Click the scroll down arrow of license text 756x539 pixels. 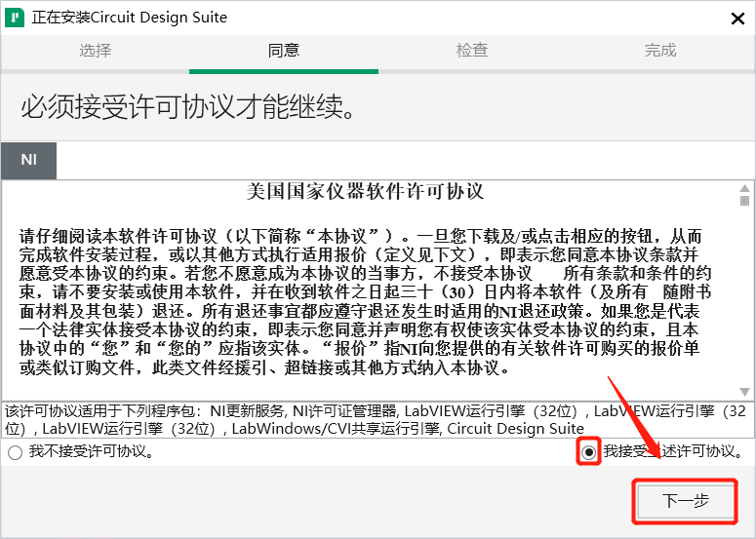744,392
